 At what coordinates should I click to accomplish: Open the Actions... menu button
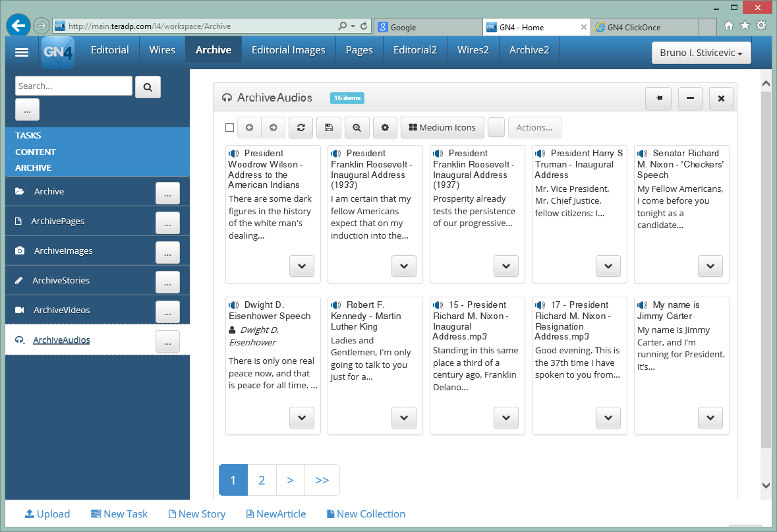534,127
